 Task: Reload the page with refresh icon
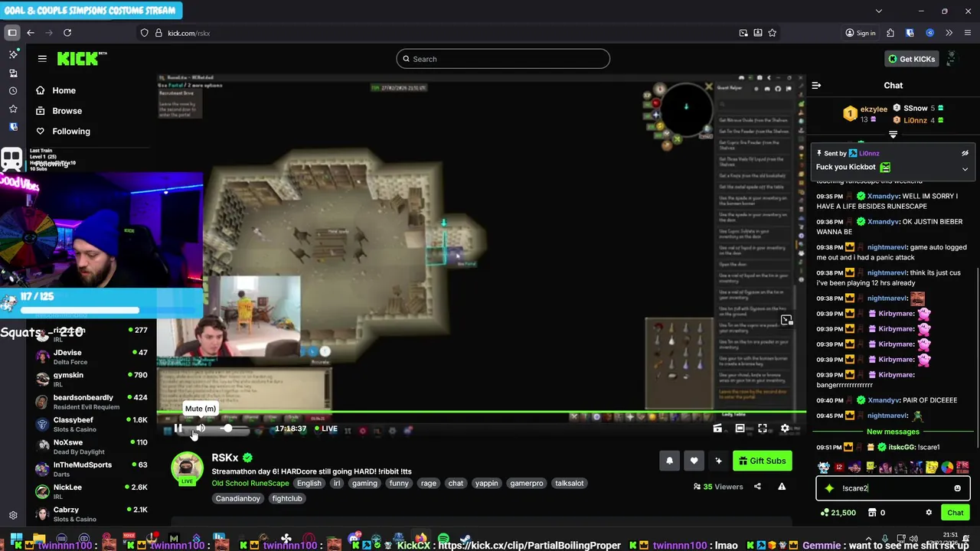click(x=67, y=33)
